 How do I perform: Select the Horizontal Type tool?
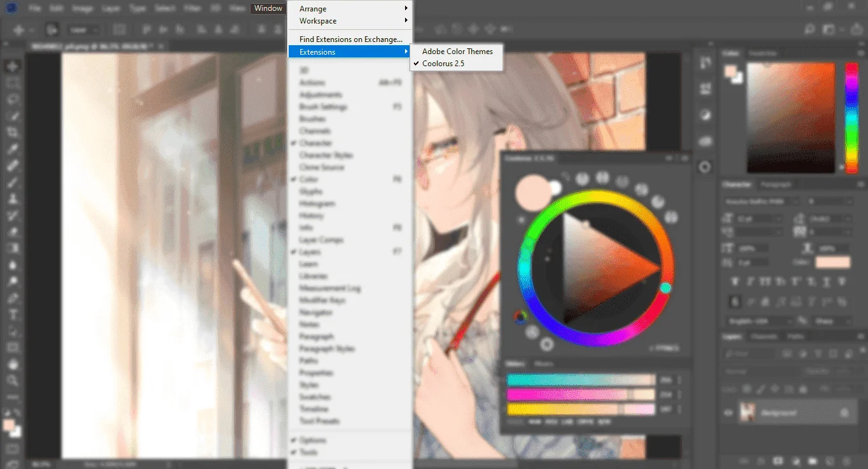pos(13,314)
